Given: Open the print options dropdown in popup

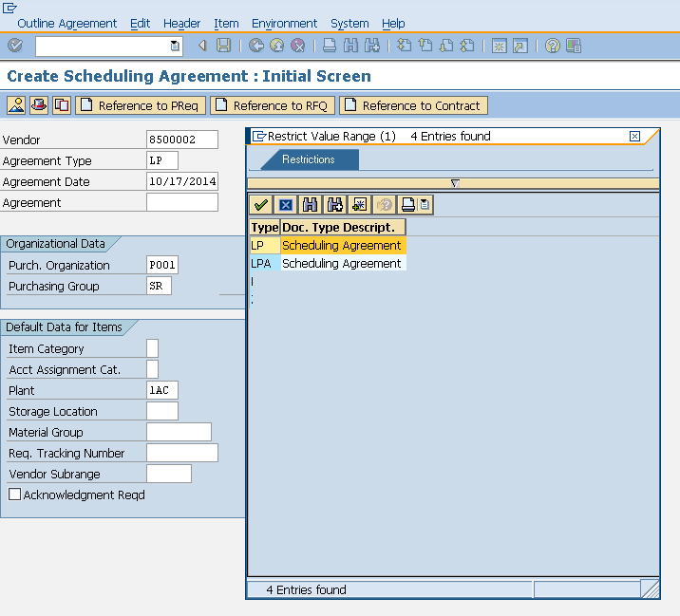Looking at the screenshot, I should [x=425, y=205].
